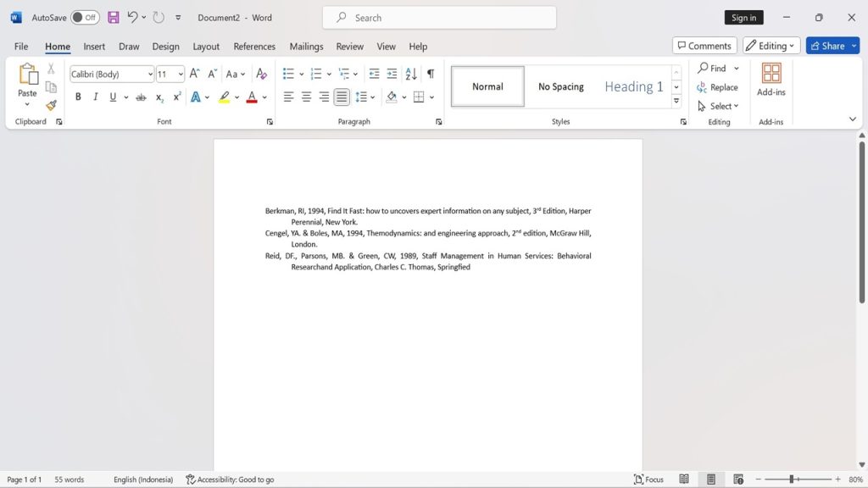Switch to Web Layout view icon

coord(738,480)
